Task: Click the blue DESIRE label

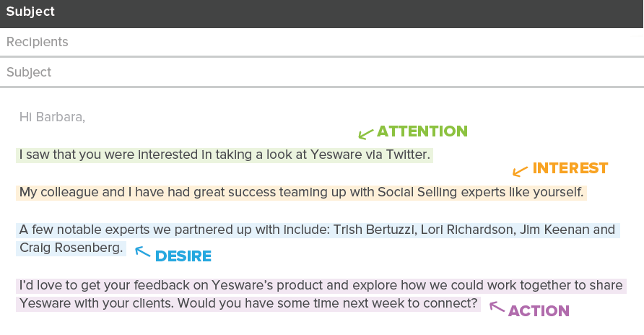Action: (x=183, y=256)
